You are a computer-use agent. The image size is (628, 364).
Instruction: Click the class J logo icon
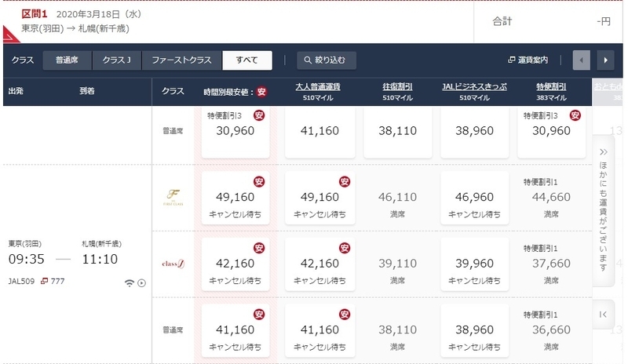click(x=173, y=264)
